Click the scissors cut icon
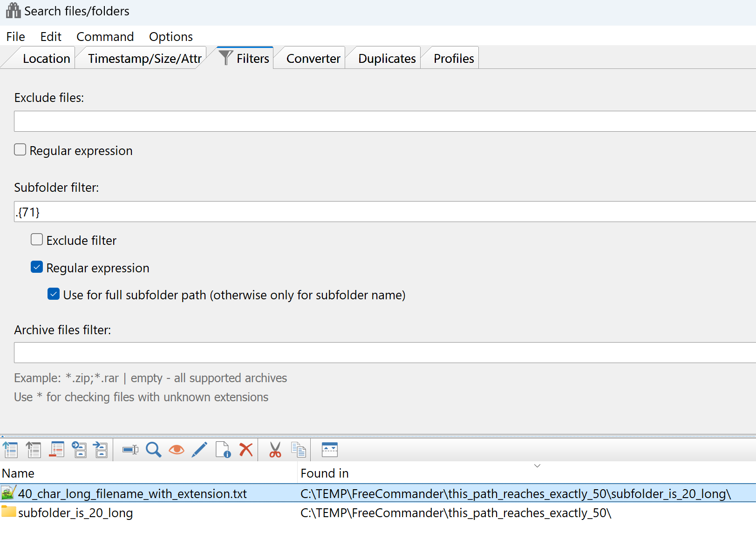Viewport: 756px width, 546px height. point(275,450)
